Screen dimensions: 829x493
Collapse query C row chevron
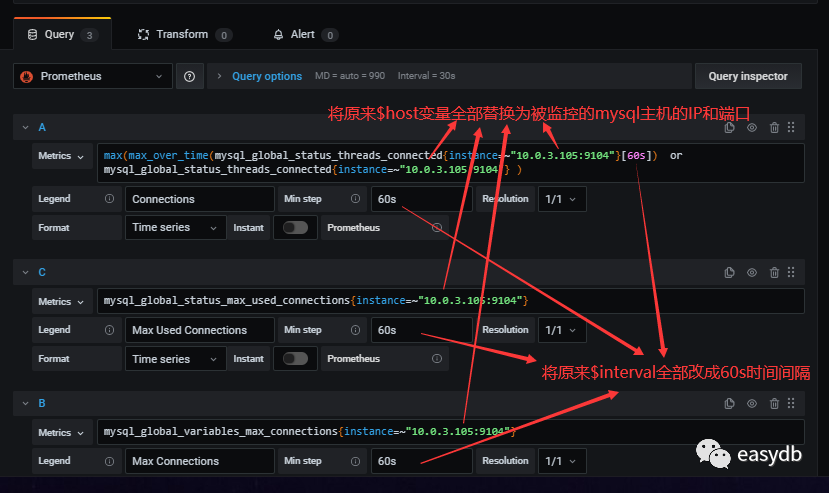pos(24,272)
